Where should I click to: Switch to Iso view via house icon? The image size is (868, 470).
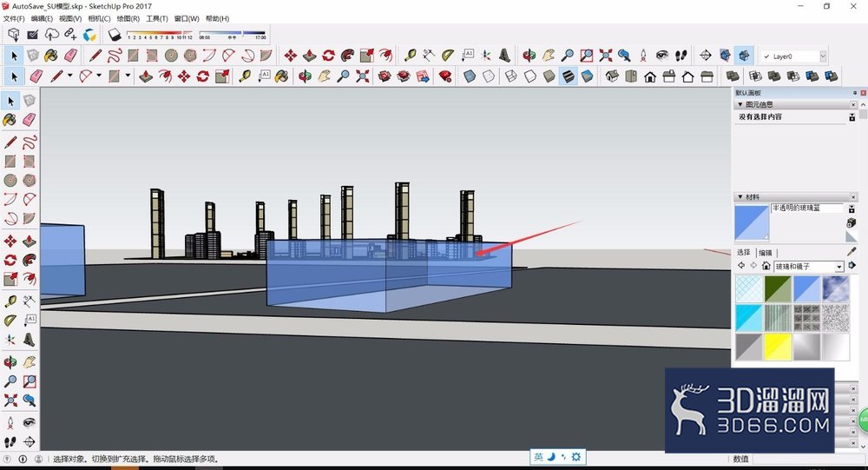pyautogui.click(x=612, y=76)
